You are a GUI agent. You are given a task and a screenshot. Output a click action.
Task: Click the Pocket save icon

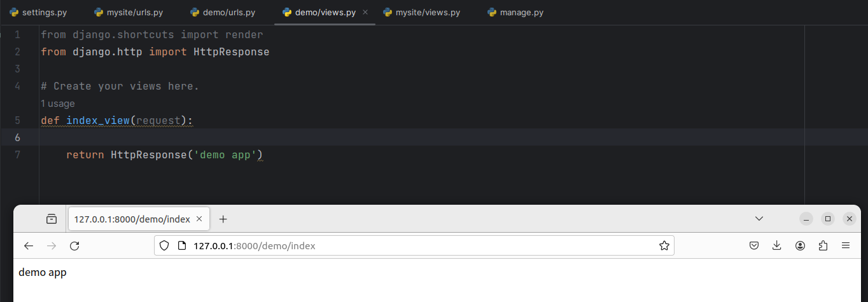pyautogui.click(x=753, y=246)
